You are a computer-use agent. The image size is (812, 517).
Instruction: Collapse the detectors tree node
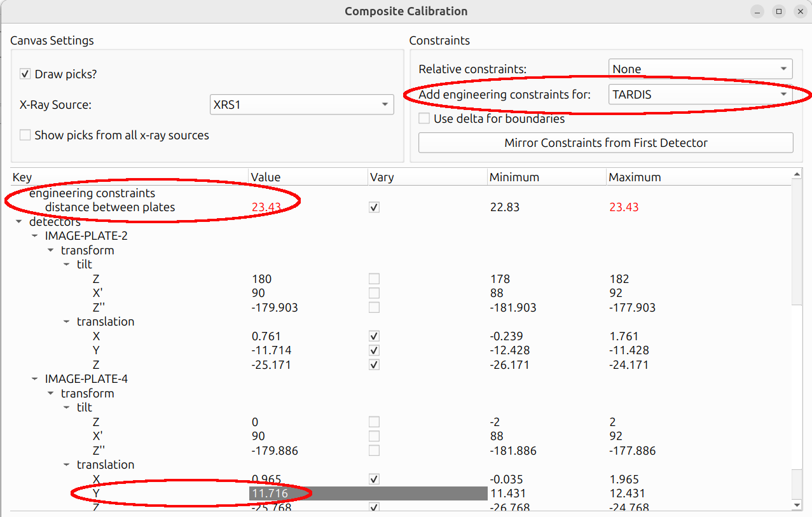click(19, 222)
